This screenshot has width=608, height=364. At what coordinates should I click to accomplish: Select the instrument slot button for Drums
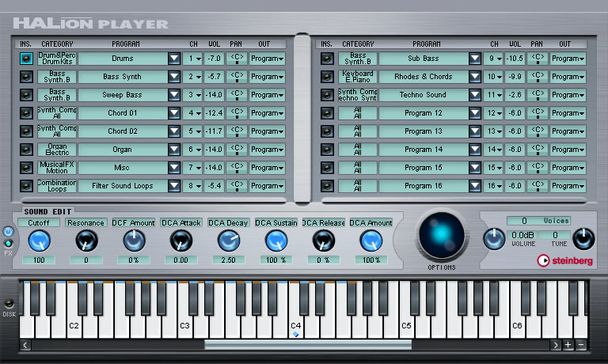(x=26, y=59)
